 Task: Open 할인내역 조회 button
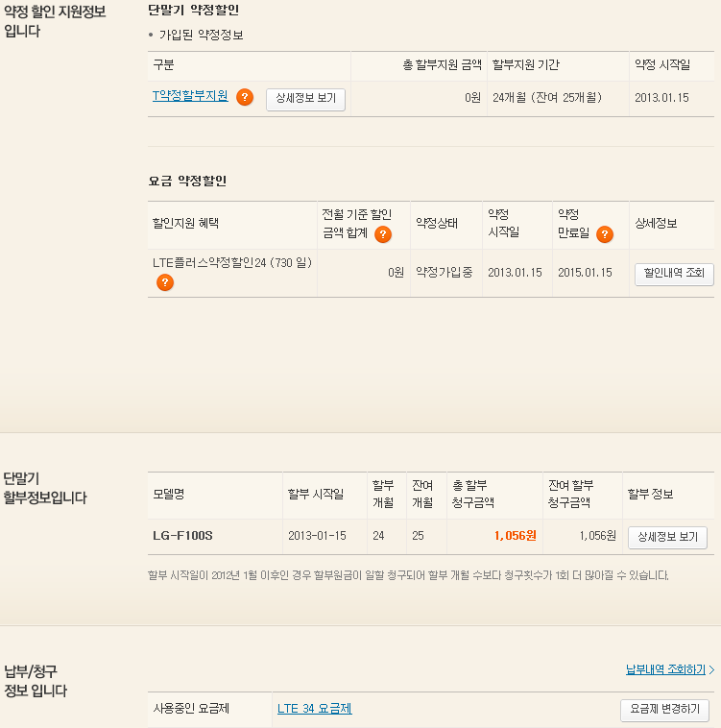click(x=674, y=274)
